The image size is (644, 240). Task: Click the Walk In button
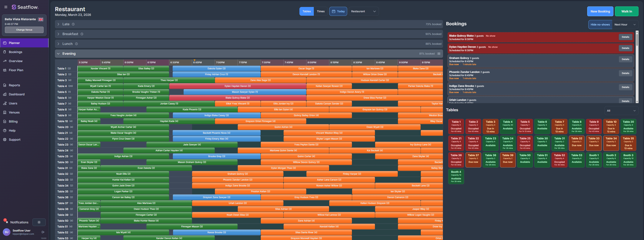(x=626, y=11)
